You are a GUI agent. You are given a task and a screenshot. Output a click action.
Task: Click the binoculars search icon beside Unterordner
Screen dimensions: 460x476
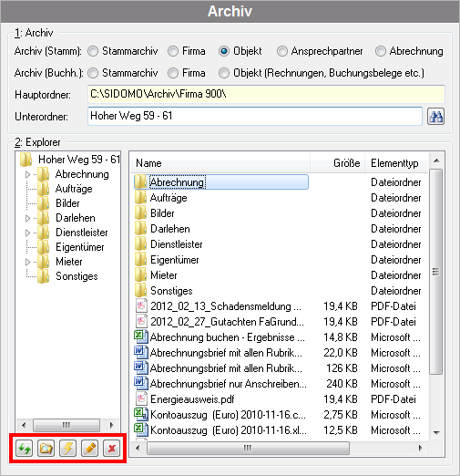[x=435, y=117]
